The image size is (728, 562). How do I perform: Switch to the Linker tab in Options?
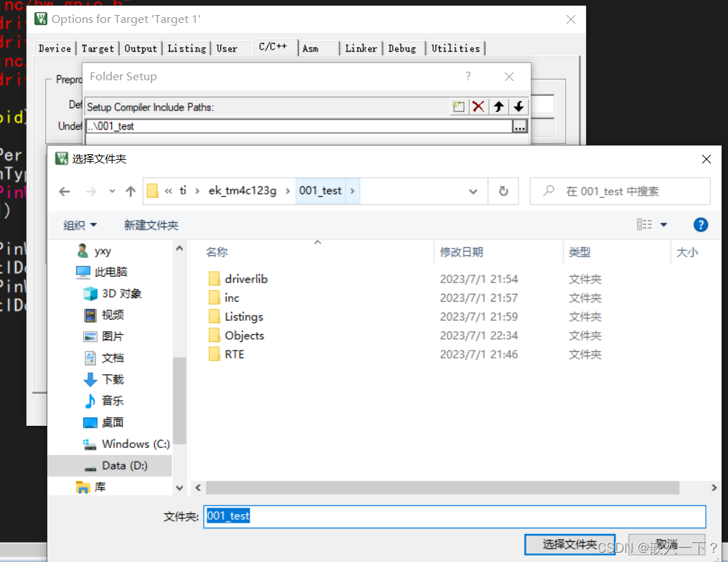[x=361, y=48]
